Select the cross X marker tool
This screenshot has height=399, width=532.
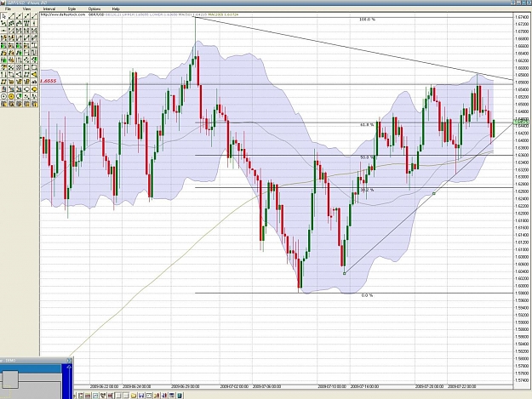[11, 67]
